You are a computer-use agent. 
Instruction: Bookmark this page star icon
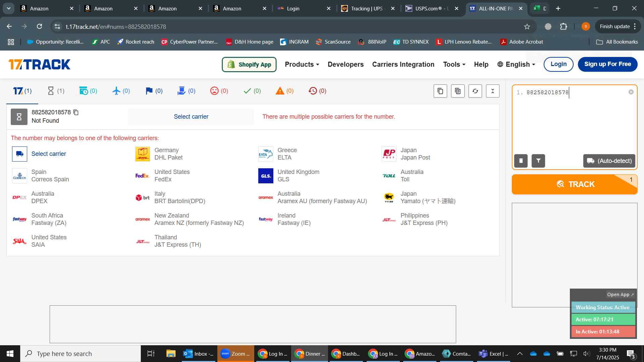pos(527,26)
